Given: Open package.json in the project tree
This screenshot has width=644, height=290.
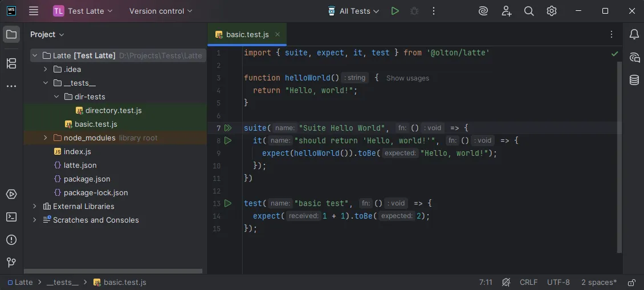Looking at the screenshot, I should 87,179.
